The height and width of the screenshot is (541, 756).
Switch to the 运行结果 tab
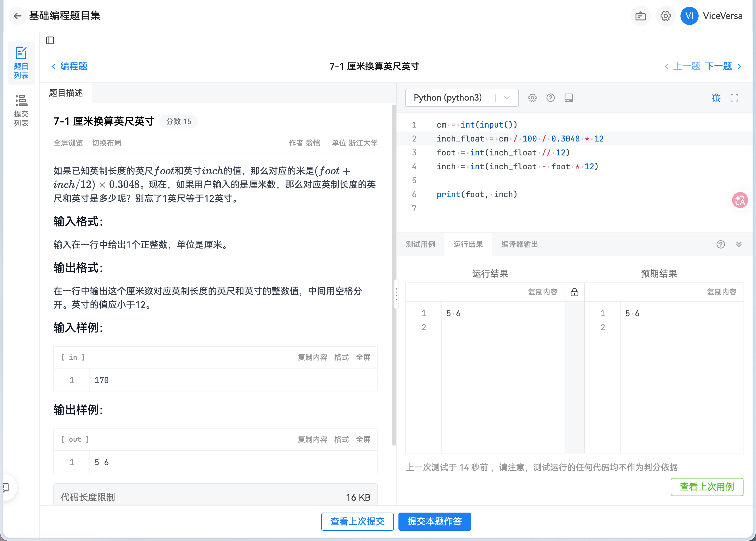tap(468, 245)
